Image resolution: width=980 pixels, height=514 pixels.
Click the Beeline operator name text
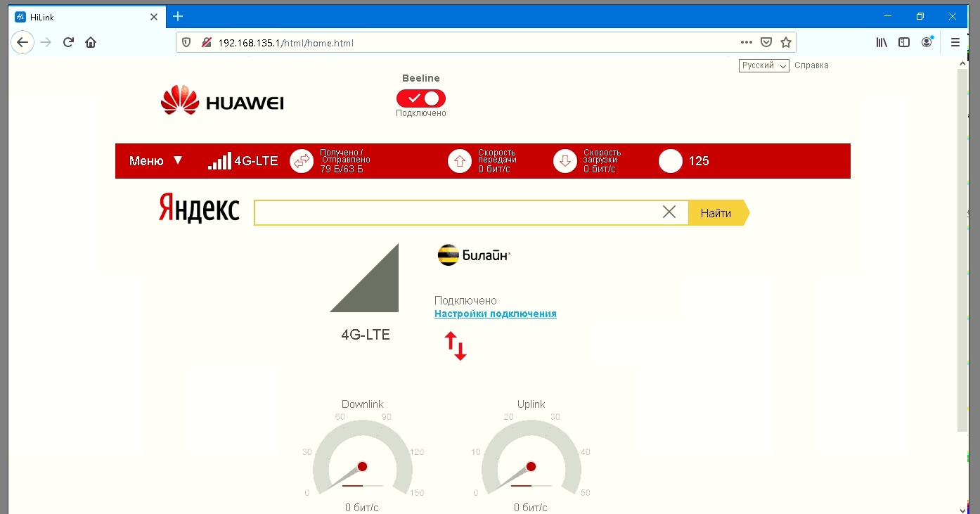click(421, 78)
